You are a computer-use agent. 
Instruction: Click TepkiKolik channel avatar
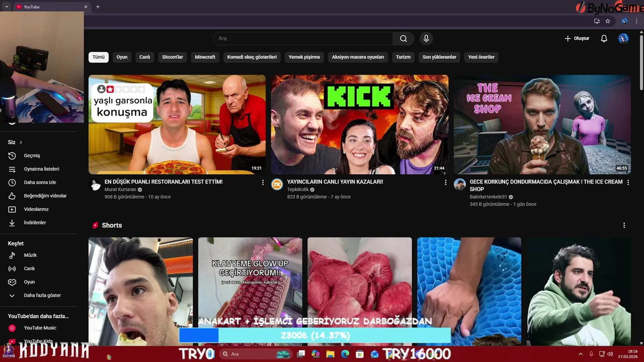click(x=277, y=185)
